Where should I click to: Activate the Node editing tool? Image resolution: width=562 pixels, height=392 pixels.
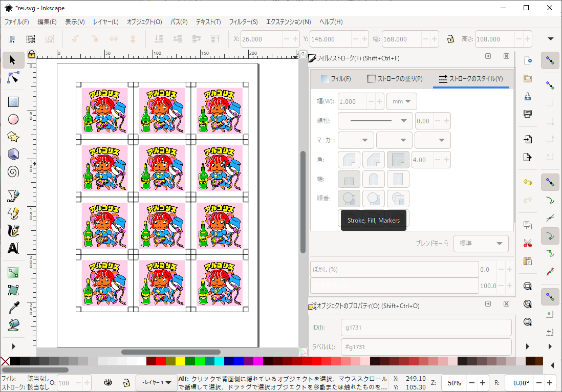pos(13,77)
